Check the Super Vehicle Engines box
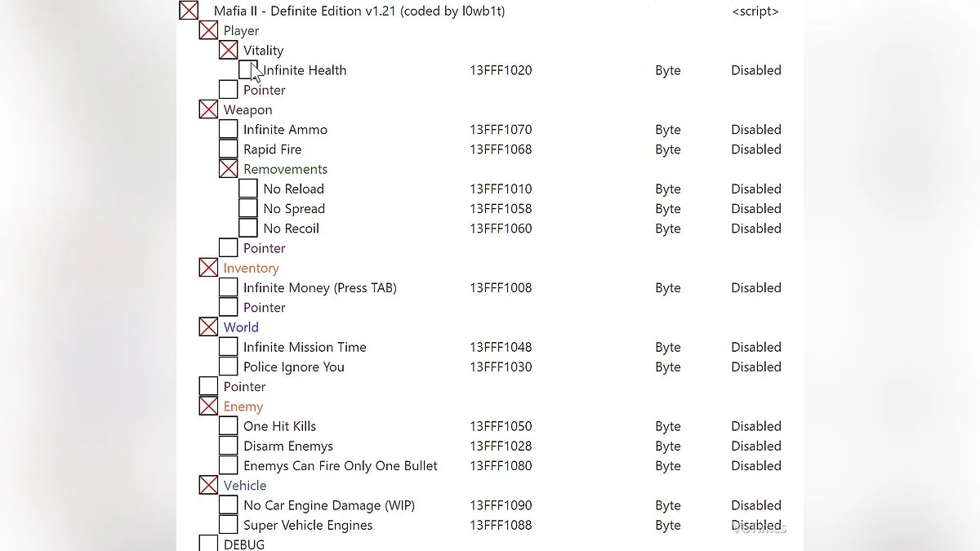Viewport: 980px width, 551px height. [229, 526]
